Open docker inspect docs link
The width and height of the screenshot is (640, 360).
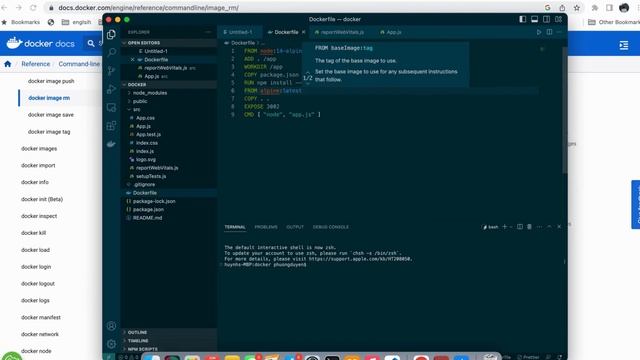pyautogui.click(x=39, y=216)
